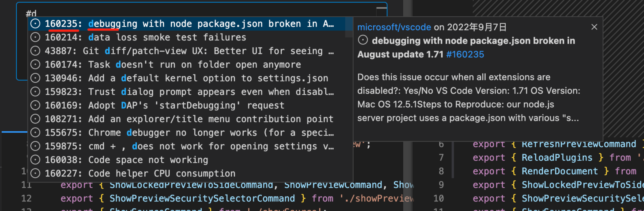The image size is (644, 211).
Task: Click the issue icon next to 155675
Action: (35, 132)
